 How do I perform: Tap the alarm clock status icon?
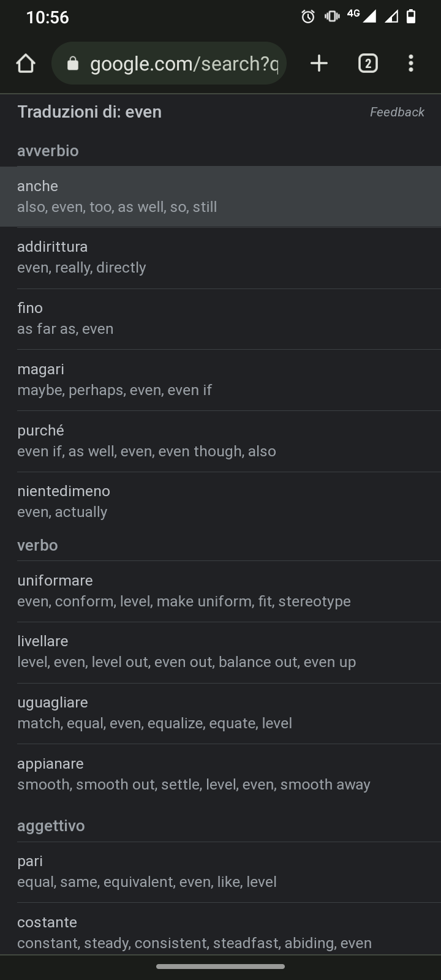(x=308, y=17)
